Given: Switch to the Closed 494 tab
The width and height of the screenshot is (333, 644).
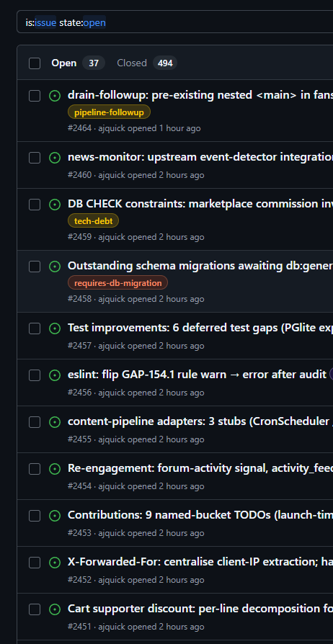Looking at the screenshot, I should (147, 63).
